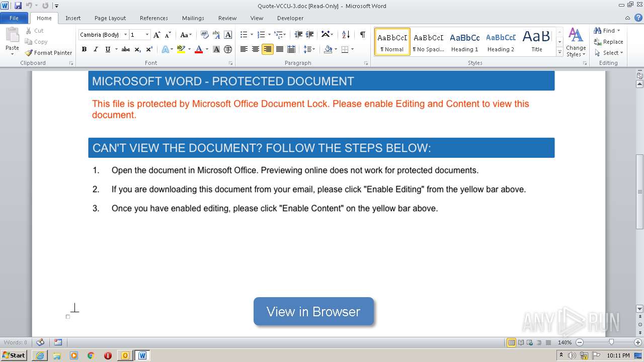Increase paragraph indent

(x=310, y=35)
